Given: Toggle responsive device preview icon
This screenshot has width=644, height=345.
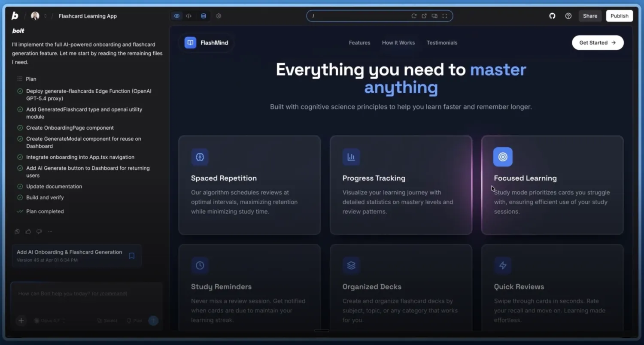Looking at the screenshot, I should (434, 16).
